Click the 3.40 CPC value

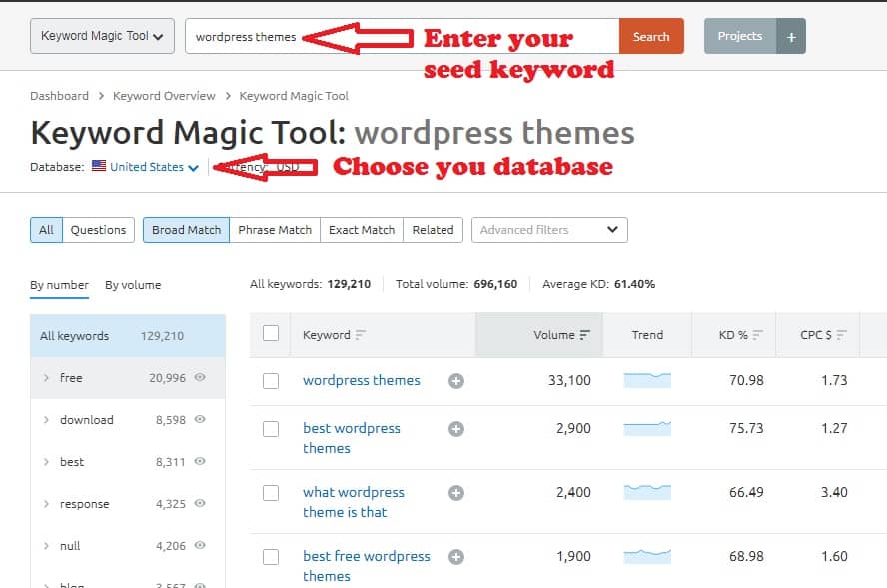click(834, 492)
